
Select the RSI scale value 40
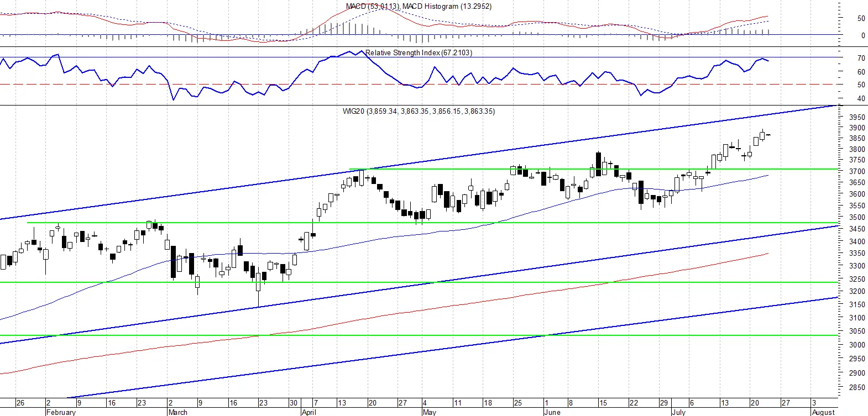tap(861, 99)
